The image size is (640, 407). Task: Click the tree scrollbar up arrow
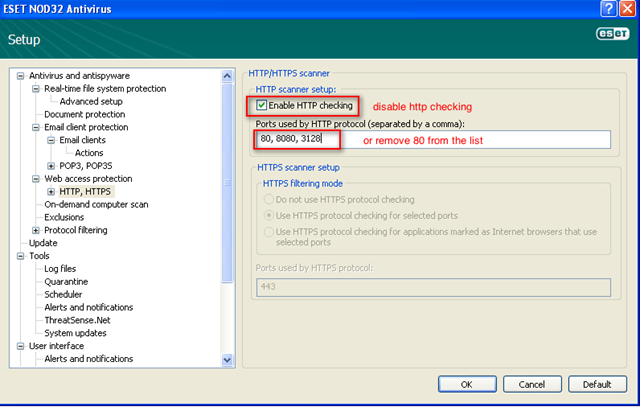(x=227, y=76)
